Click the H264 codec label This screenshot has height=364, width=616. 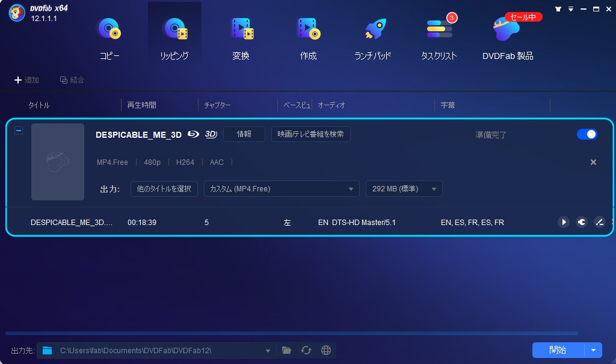185,162
